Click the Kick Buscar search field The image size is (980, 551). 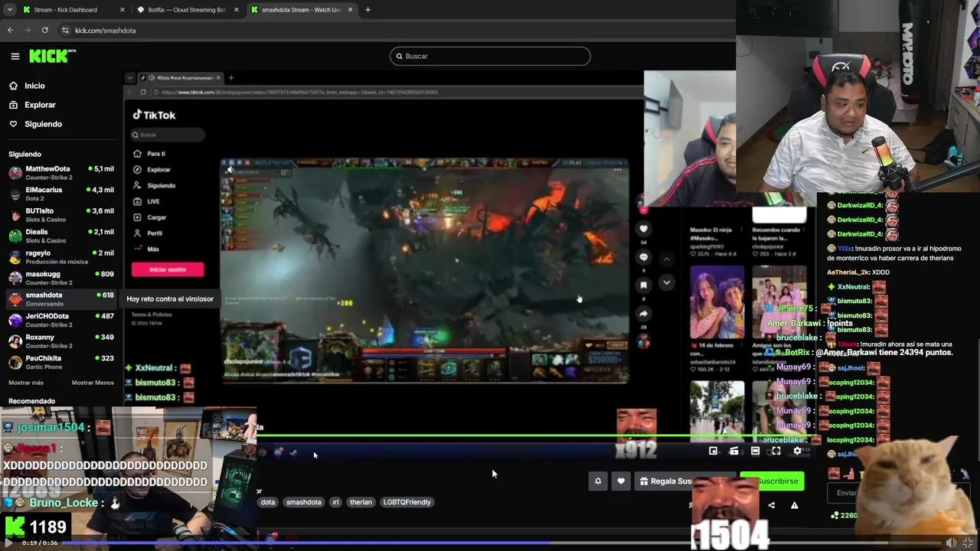pos(490,56)
